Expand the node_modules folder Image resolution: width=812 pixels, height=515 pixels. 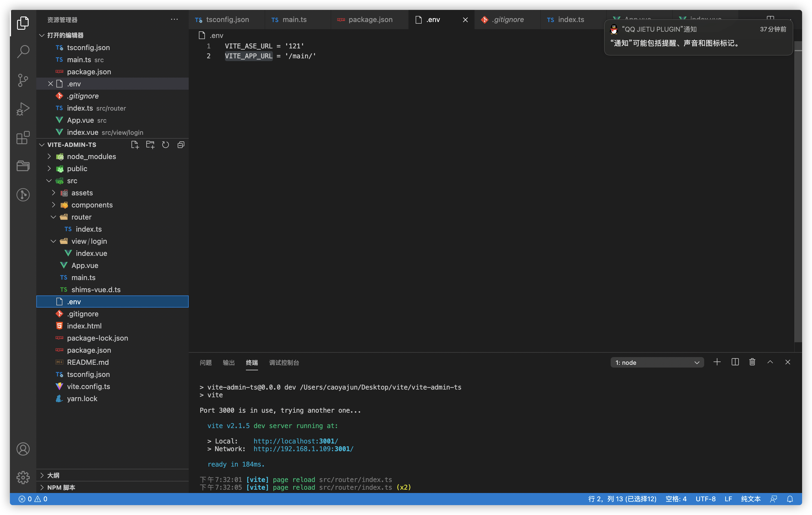49,157
